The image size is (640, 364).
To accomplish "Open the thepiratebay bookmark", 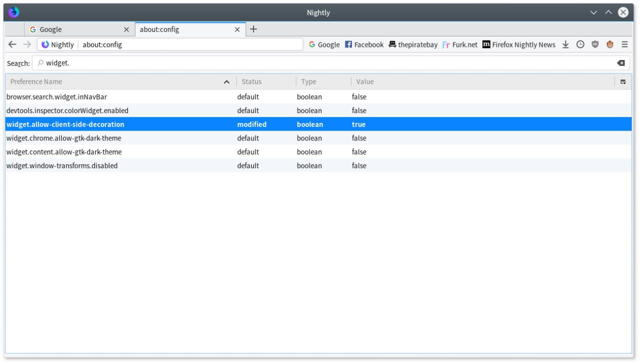I will coord(413,44).
